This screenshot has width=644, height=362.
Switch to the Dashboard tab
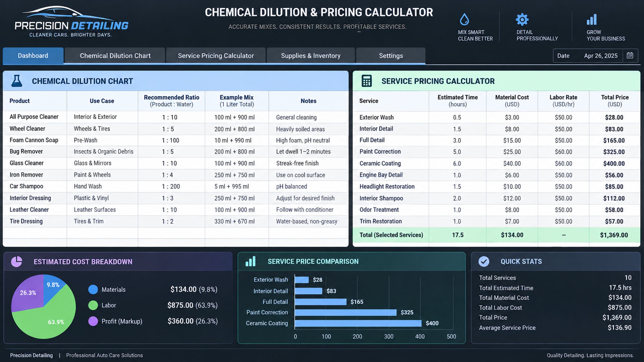(33, 56)
